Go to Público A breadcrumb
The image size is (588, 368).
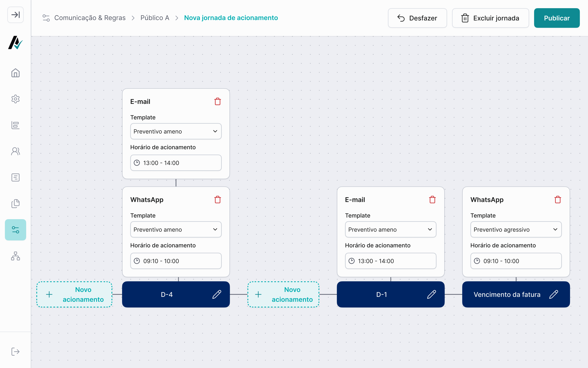[155, 18]
